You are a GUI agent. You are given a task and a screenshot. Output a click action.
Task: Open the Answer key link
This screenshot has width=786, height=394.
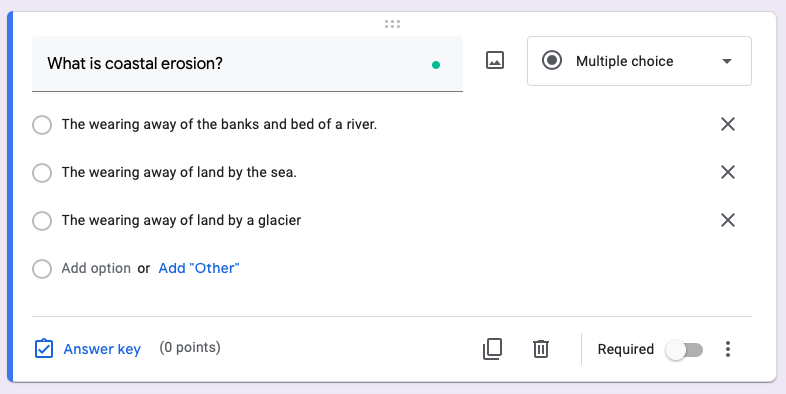[102, 349]
